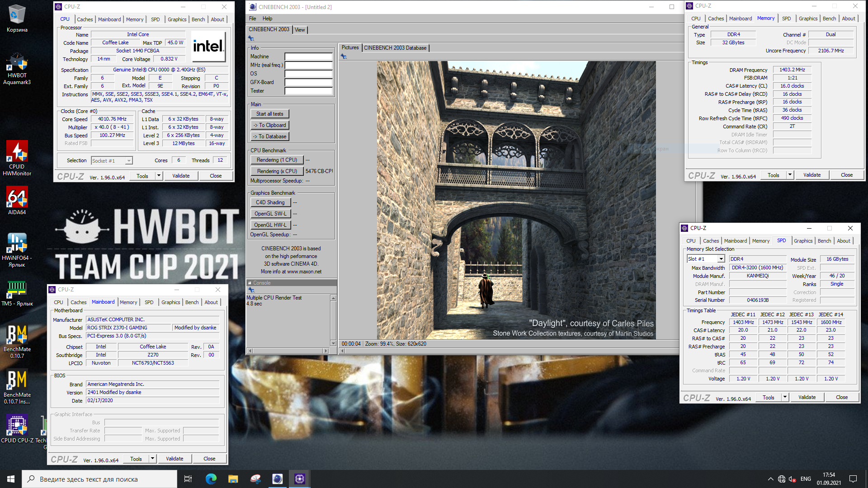
Task: Switch to Memory tab in CPU-Z SPD window
Action: (x=760, y=241)
